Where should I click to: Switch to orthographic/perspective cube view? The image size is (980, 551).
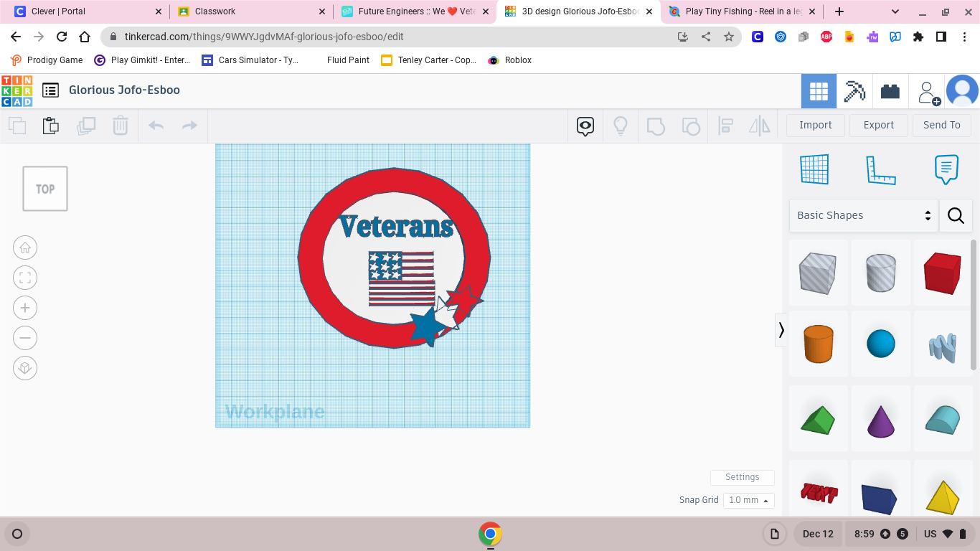point(25,368)
